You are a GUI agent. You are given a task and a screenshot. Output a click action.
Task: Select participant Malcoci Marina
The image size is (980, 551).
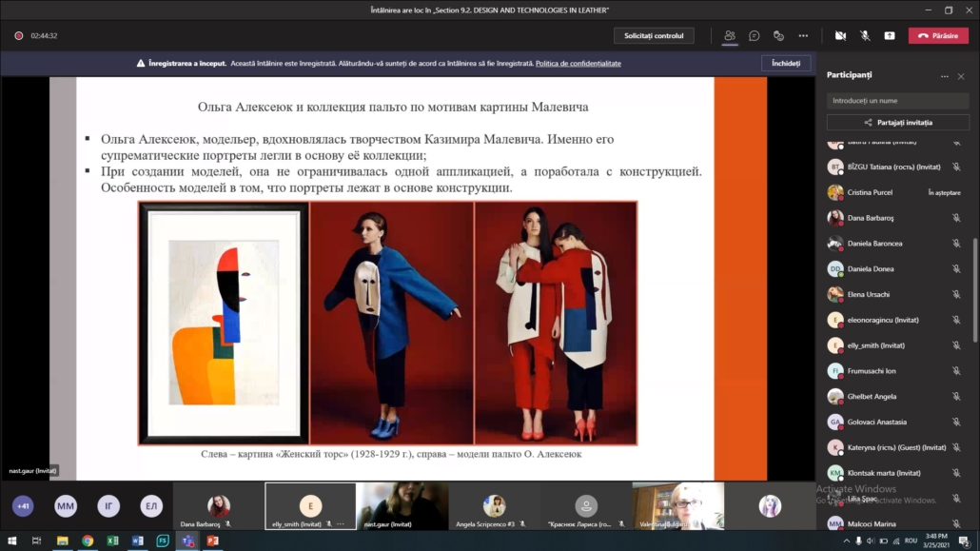pos(897,524)
